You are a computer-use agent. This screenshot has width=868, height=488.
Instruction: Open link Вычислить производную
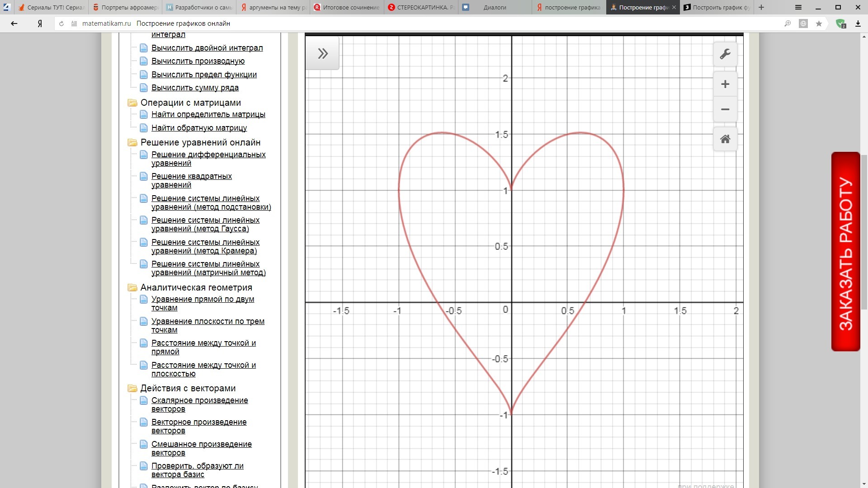point(198,61)
